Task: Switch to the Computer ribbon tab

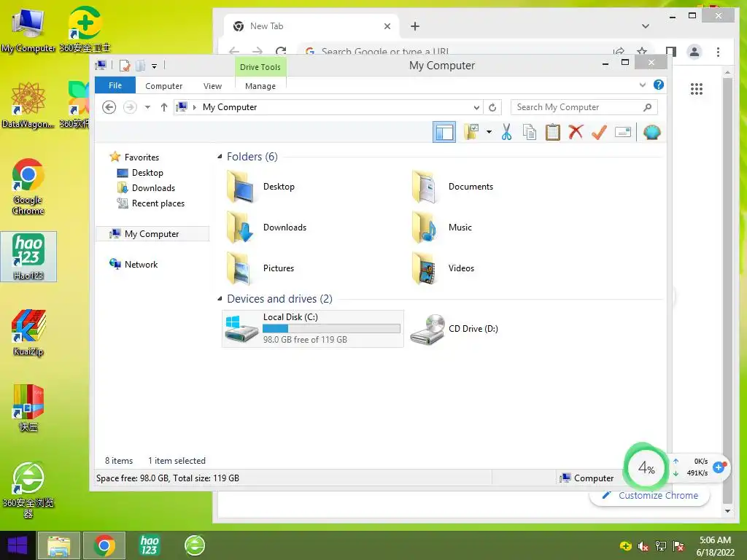Action: 164,86
